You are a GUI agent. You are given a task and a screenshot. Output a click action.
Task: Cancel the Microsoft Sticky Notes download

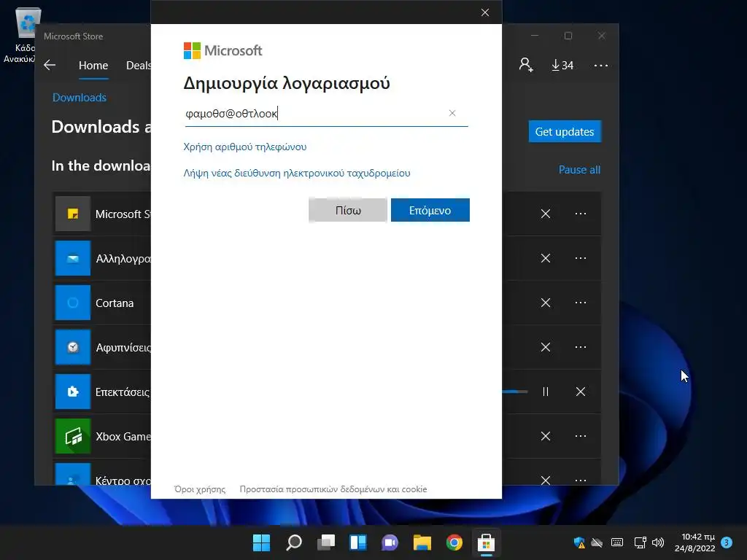(x=546, y=214)
